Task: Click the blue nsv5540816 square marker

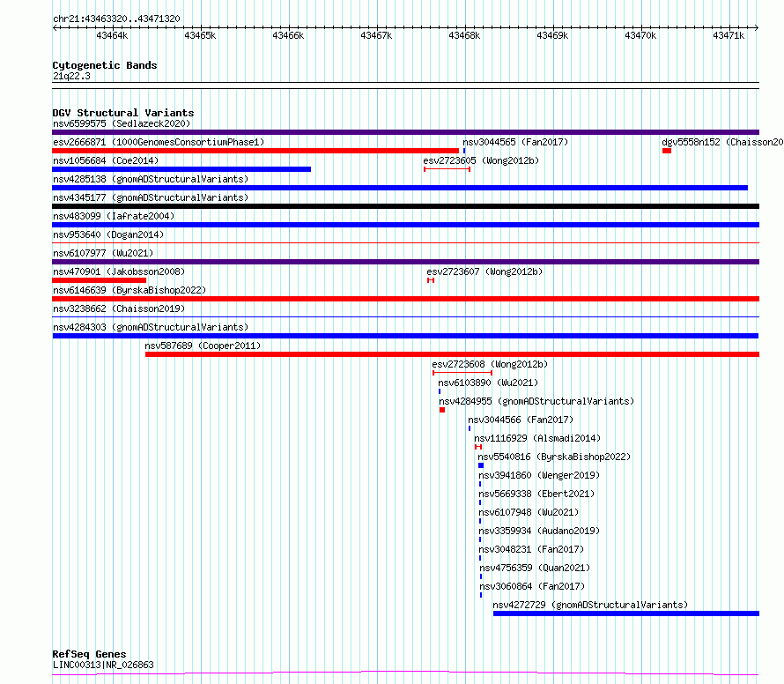Action: coord(481,465)
